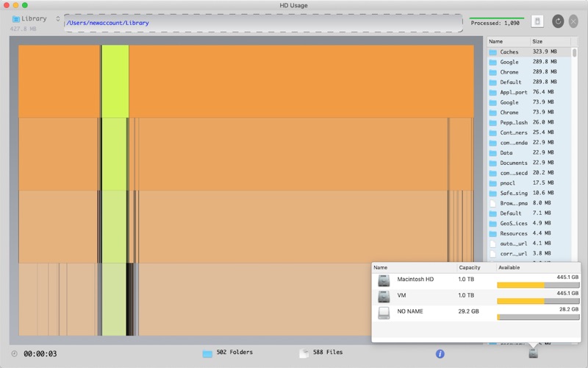Click the folder icon of Appl_port row
This screenshot has width=588, height=368.
point(492,93)
